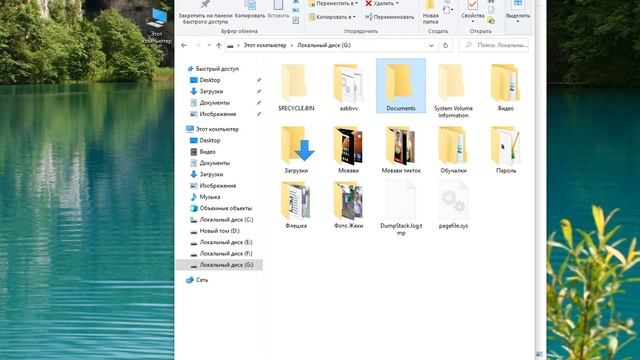Select the Documents folder in file pane
Viewport: 640px width, 360px height.
point(401,86)
